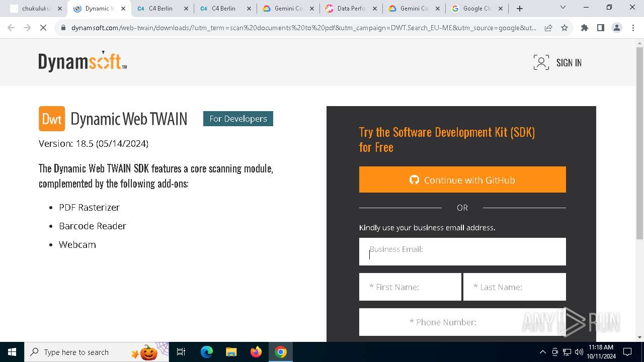
Task: Click the 'Dynamic Web TWAIN' heading
Action: click(x=129, y=119)
